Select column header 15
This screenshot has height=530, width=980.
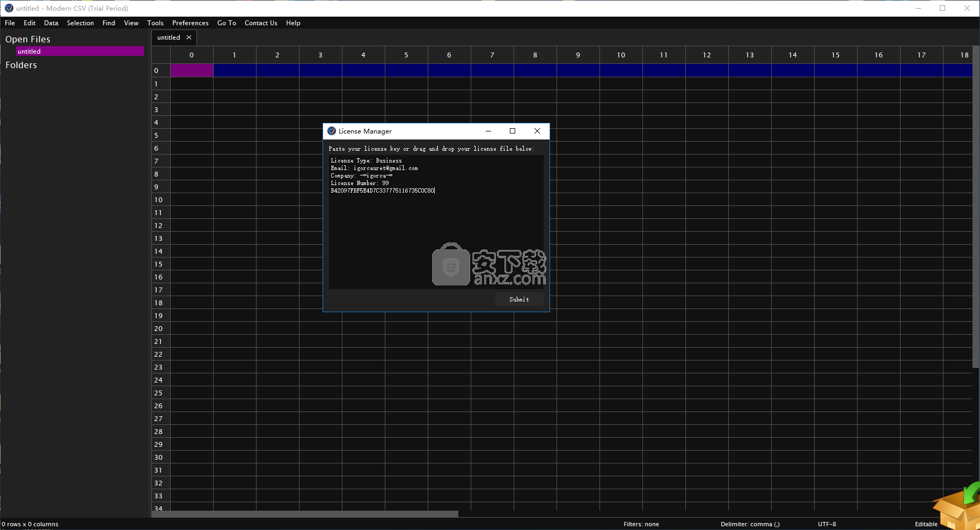click(836, 55)
